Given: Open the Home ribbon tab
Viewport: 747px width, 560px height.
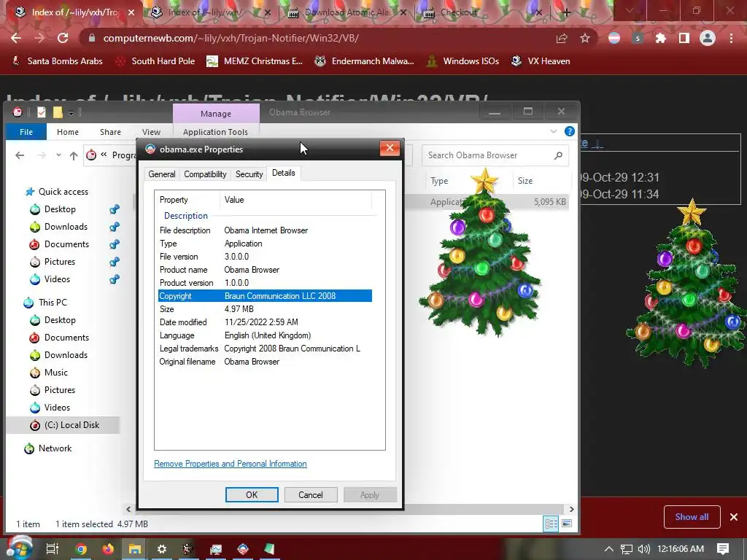Looking at the screenshot, I should click(68, 132).
